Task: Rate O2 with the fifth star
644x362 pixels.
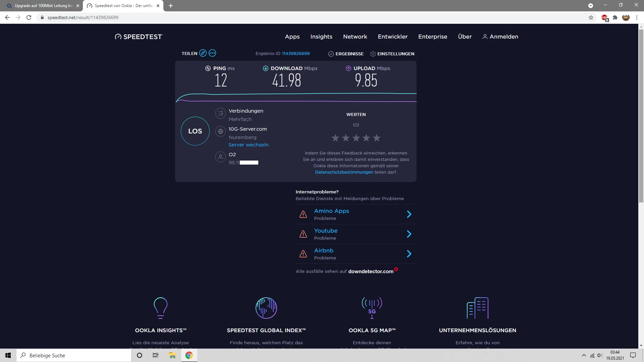Action: 377,138
